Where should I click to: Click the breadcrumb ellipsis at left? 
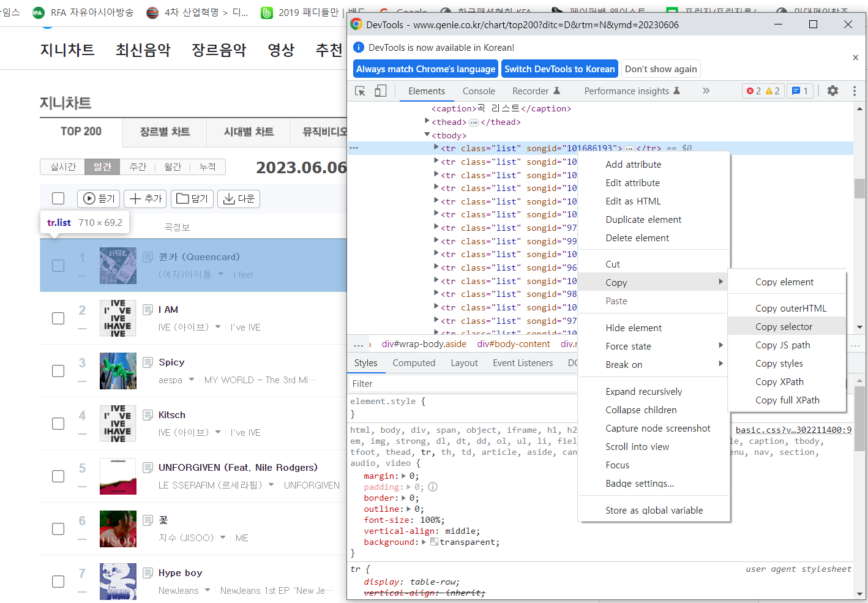[359, 345]
